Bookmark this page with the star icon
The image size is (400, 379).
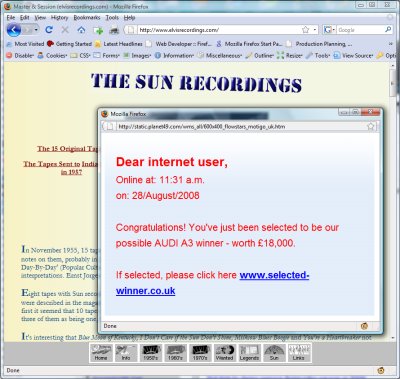pos(305,30)
